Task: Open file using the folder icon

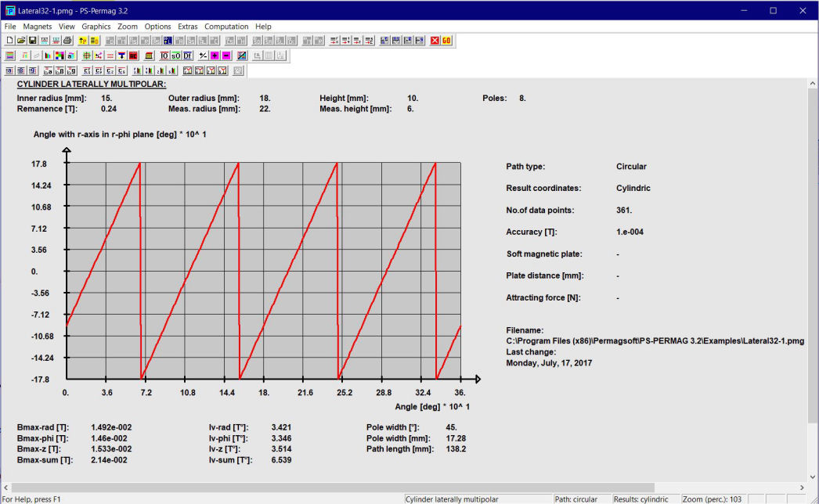Action: pos(21,40)
